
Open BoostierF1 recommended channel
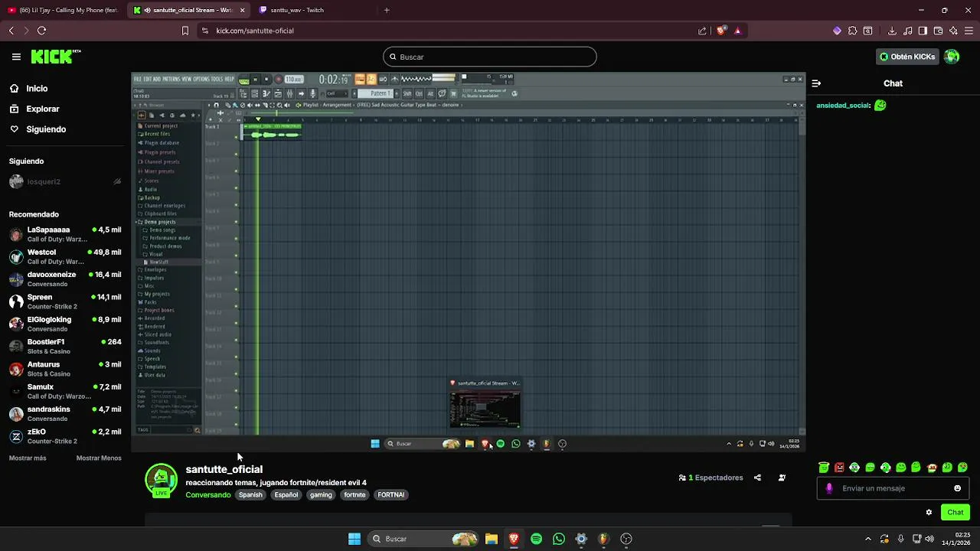[65, 347]
